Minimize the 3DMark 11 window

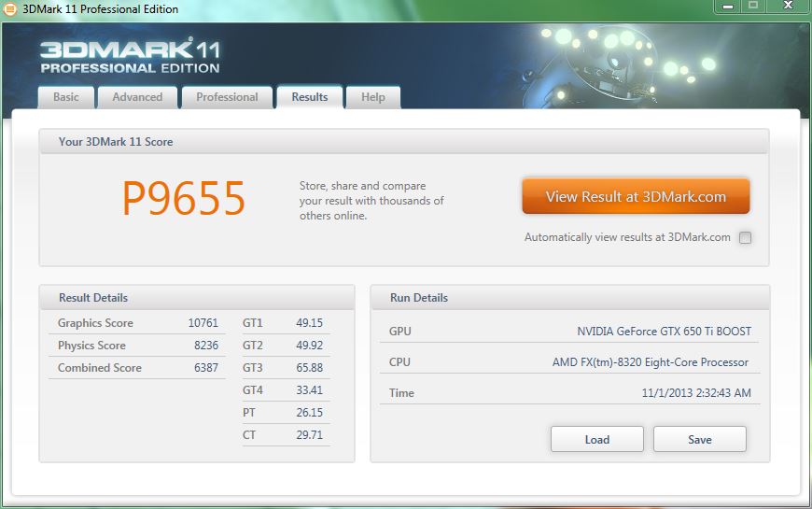tap(728, 7)
